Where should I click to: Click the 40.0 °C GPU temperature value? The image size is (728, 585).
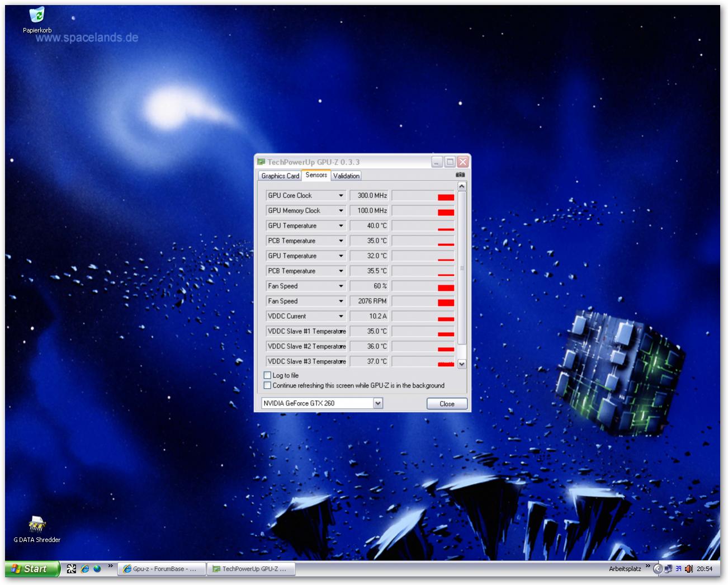pos(369,225)
